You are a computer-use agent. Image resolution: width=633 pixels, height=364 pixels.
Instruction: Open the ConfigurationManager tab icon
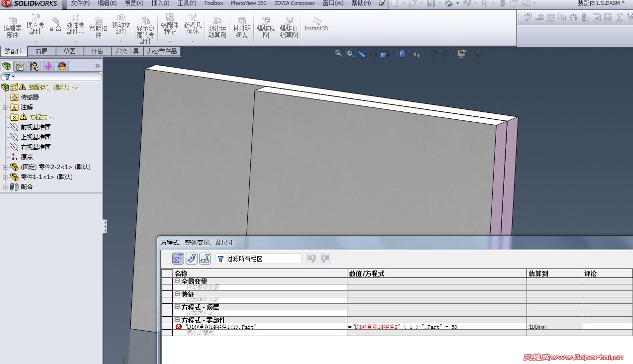(x=34, y=66)
